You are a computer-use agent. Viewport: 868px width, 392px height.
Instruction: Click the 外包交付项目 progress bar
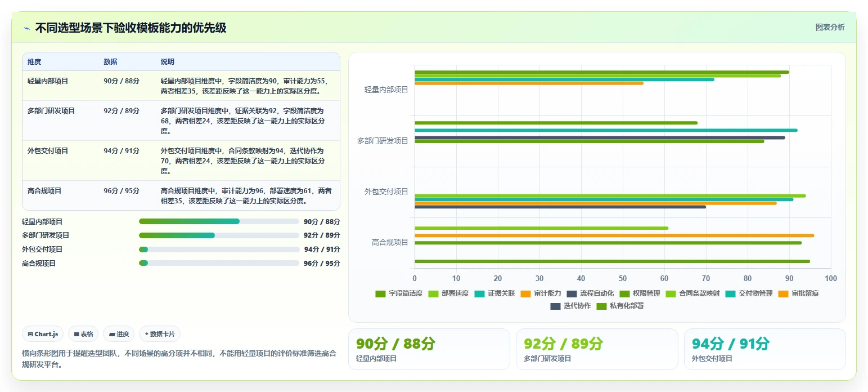click(219, 250)
